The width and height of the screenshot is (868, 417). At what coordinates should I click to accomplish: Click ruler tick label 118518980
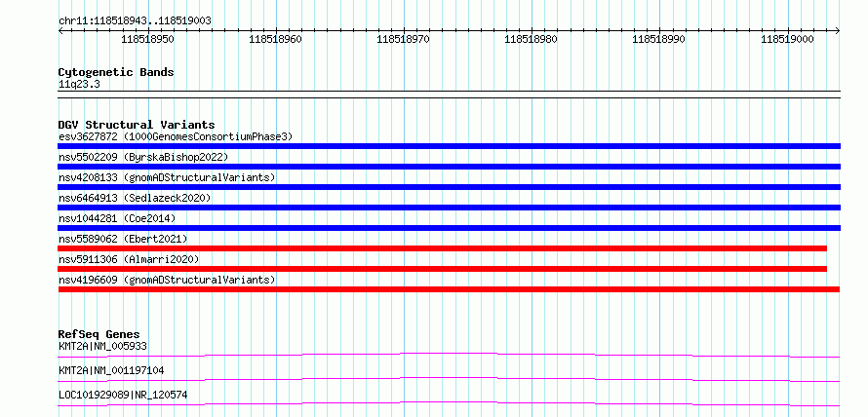click(x=532, y=39)
